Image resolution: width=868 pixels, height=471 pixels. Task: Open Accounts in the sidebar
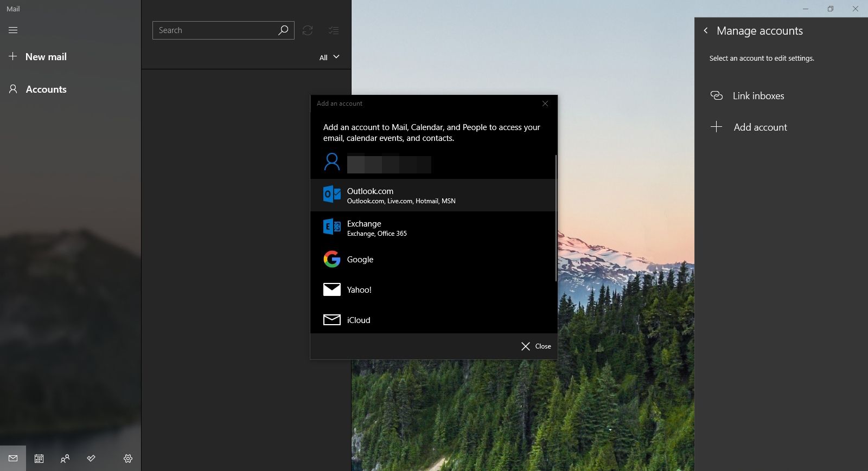click(38, 89)
